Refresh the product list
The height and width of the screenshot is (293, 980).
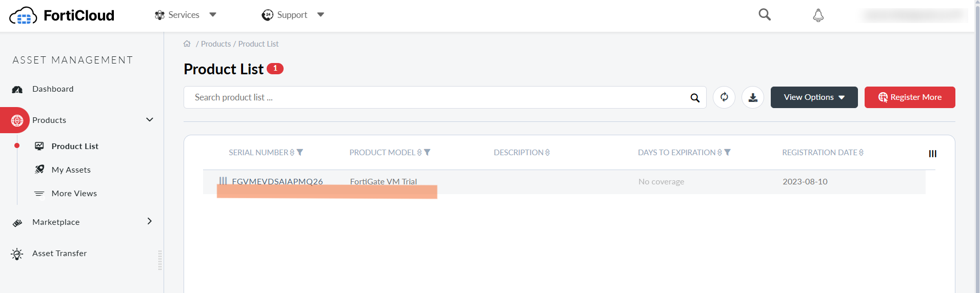(x=724, y=97)
